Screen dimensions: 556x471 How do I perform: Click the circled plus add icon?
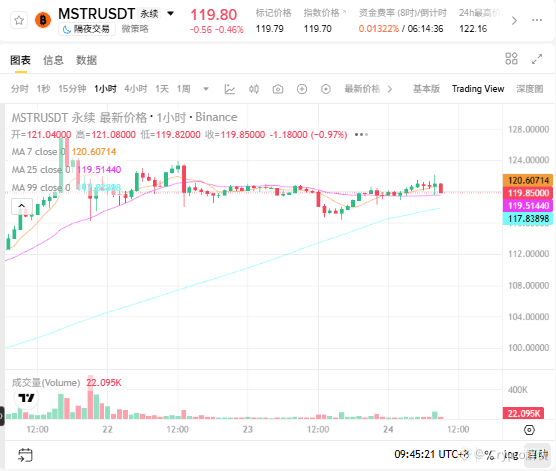pyautogui.click(x=302, y=89)
